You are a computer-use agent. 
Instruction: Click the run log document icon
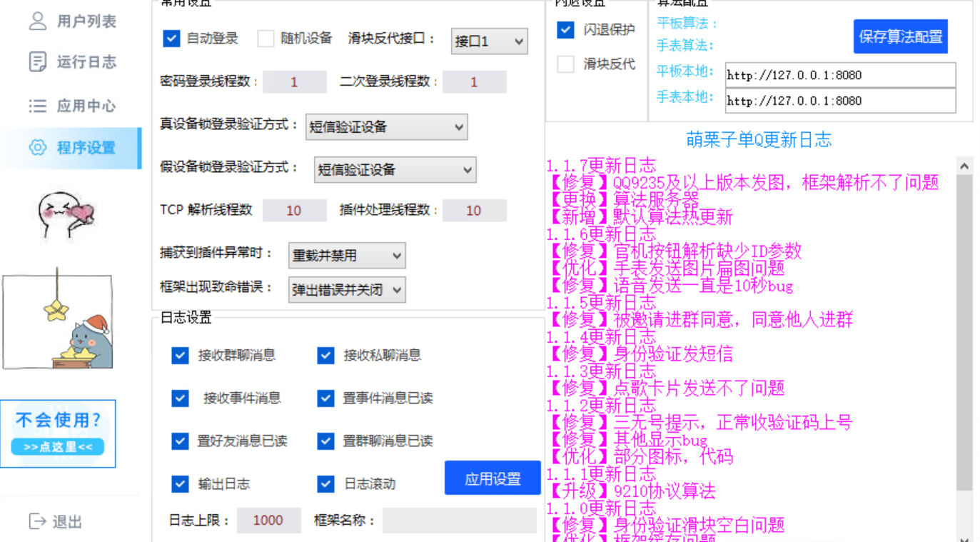click(x=38, y=62)
